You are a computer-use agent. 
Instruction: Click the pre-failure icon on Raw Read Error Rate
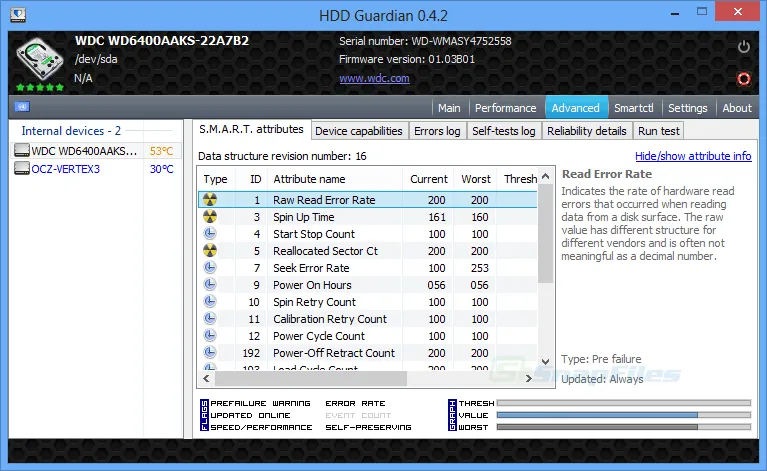click(210, 200)
